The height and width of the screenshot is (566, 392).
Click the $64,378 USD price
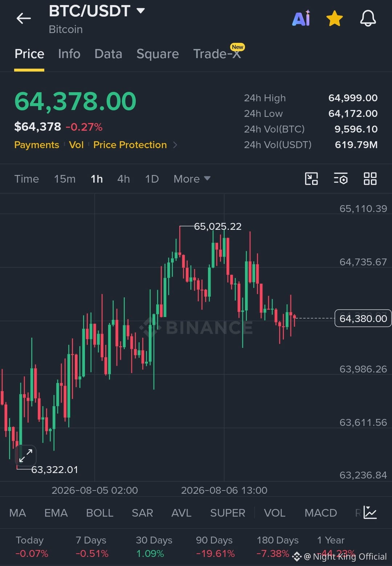(x=38, y=127)
